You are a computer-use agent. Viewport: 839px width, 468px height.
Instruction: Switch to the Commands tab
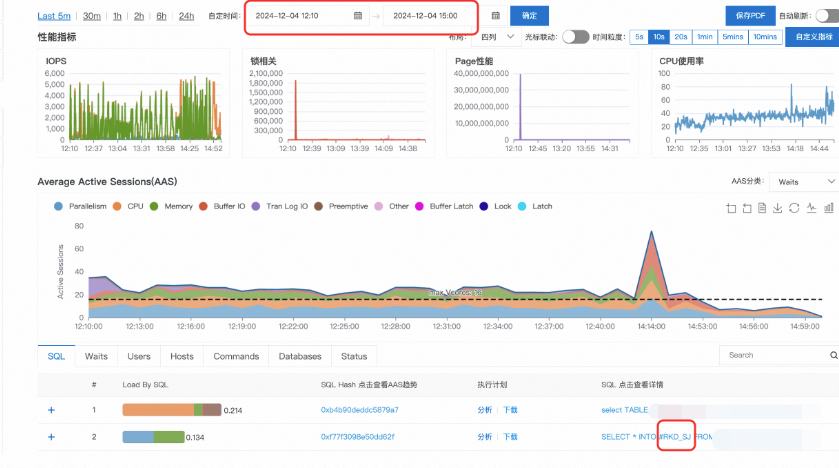click(x=236, y=356)
